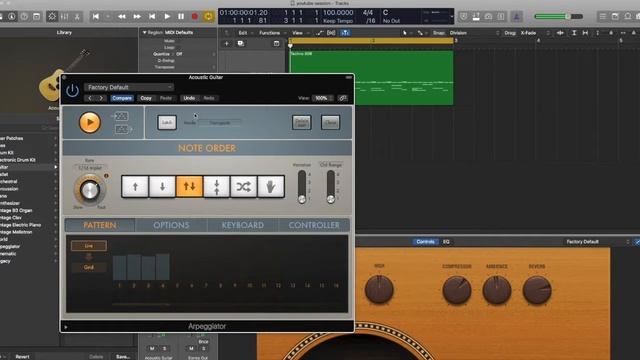Select Up note order arrow
Viewport: 640px width, 360px height.
pos(135,187)
